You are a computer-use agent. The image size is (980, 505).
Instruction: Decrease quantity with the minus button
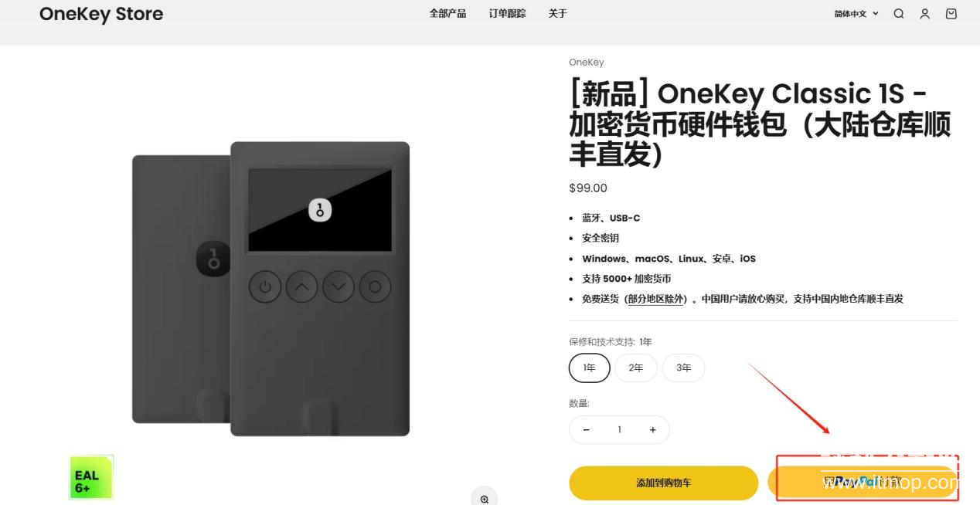(586, 430)
